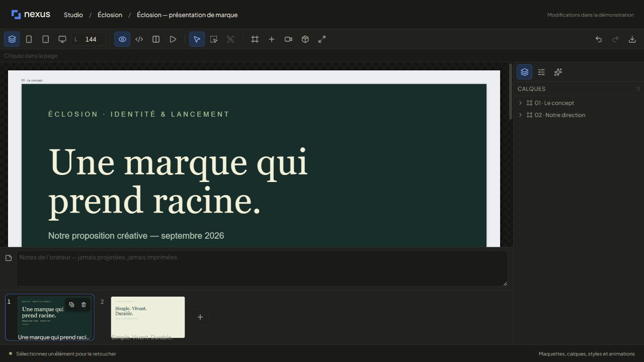The image size is (644, 362).
Task: Select the 01 · Le concept layer row
Action: coord(579,103)
